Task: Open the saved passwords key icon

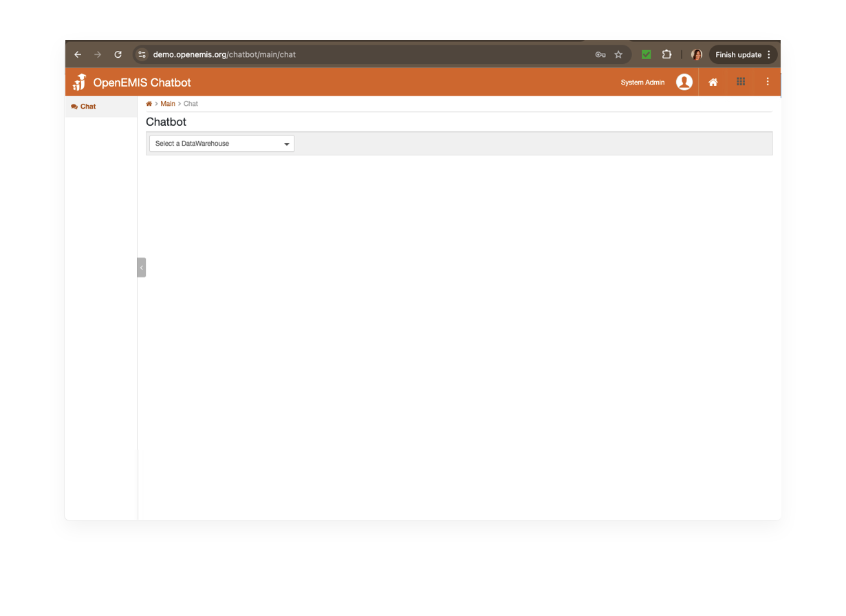Action: [600, 54]
